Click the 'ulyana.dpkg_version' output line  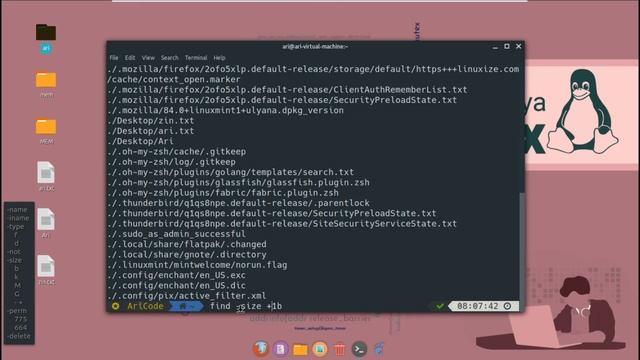[x=226, y=110]
